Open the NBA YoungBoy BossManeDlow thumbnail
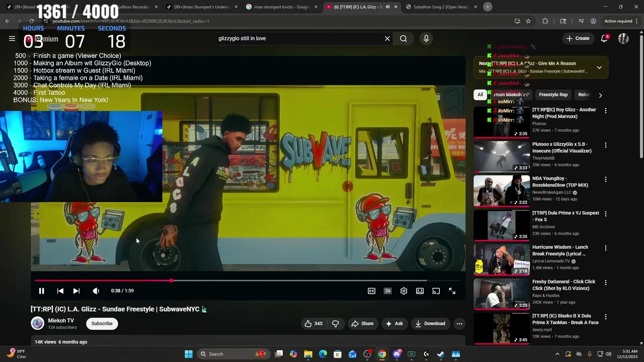This screenshot has width=644, height=362. coord(502,191)
